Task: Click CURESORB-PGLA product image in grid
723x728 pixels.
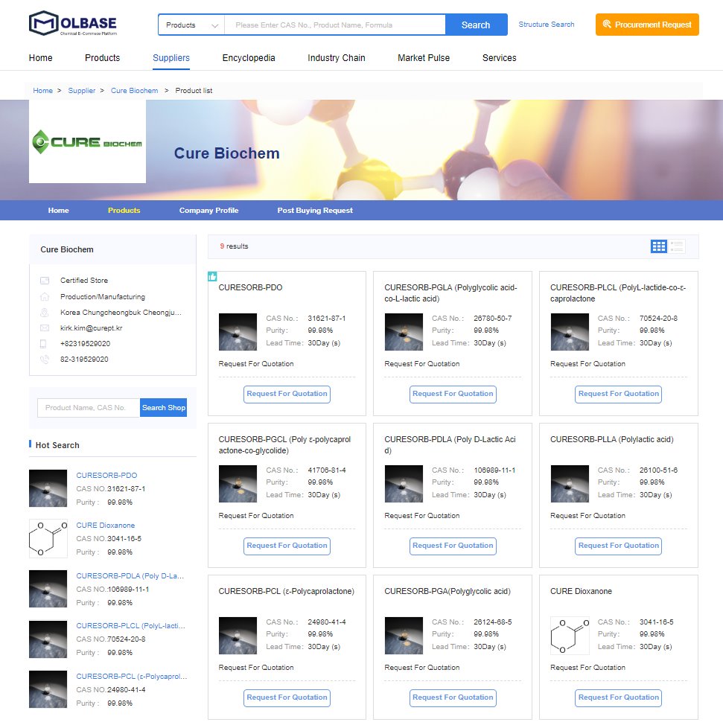Action: coord(404,332)
